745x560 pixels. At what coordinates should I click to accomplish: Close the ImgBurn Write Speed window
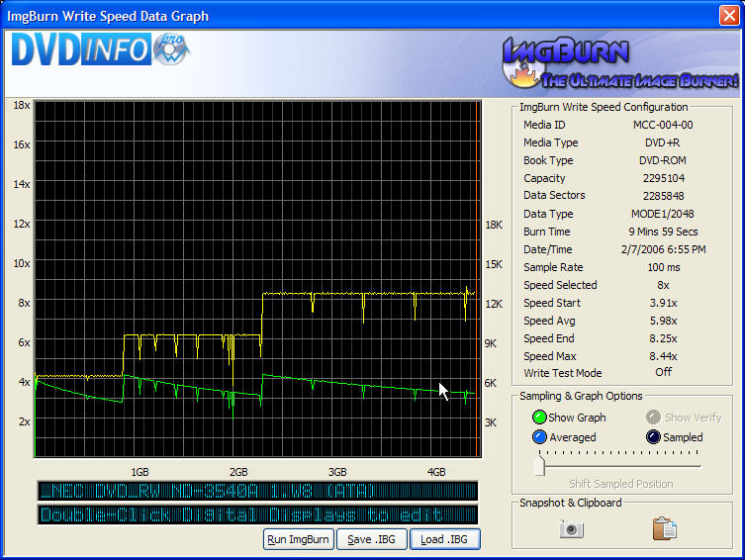click(729, 15)
